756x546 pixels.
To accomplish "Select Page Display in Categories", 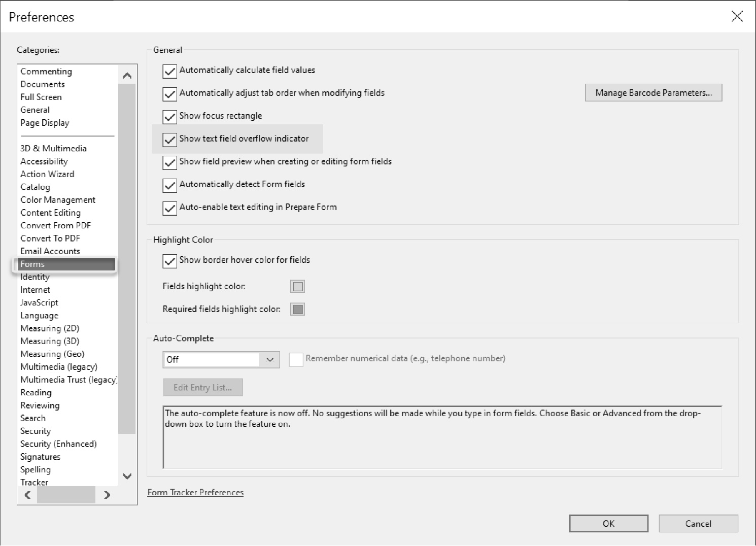I will pos(45,123).
